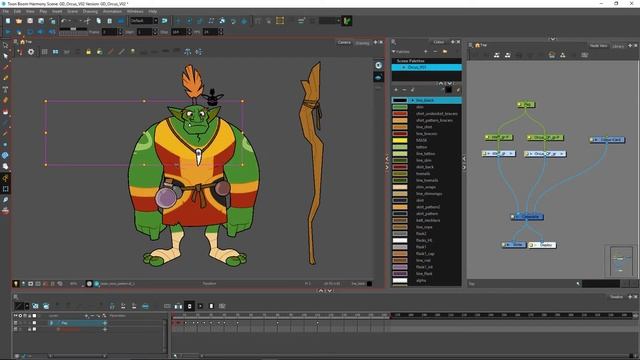640x360 pixels.
Task: Click the Undo arrow icon
Action: [64, 21]
